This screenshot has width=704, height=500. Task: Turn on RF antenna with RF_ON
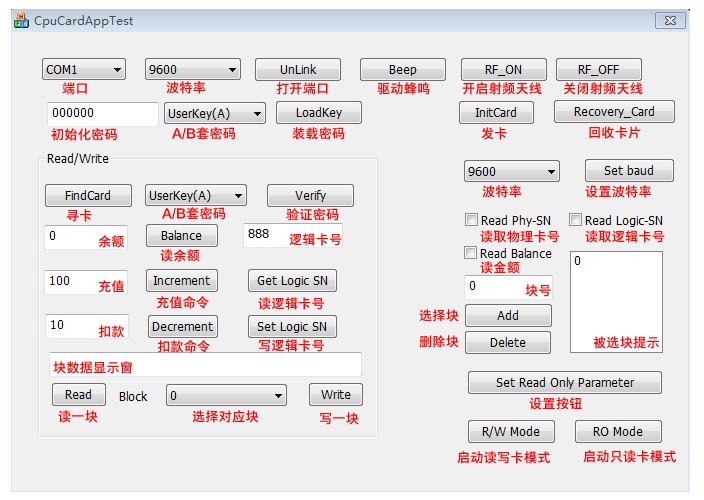point(503,70)
